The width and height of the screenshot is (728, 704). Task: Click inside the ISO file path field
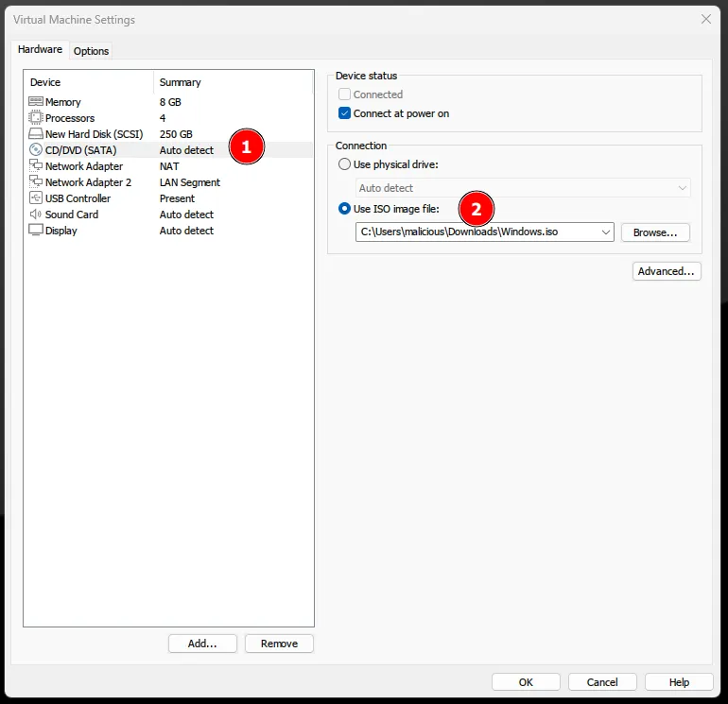point(473,232)
